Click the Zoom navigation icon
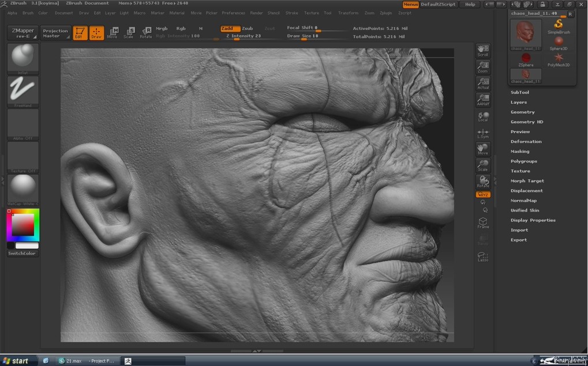This screenshot has height=366, width=588. click(x=483, y=67)
